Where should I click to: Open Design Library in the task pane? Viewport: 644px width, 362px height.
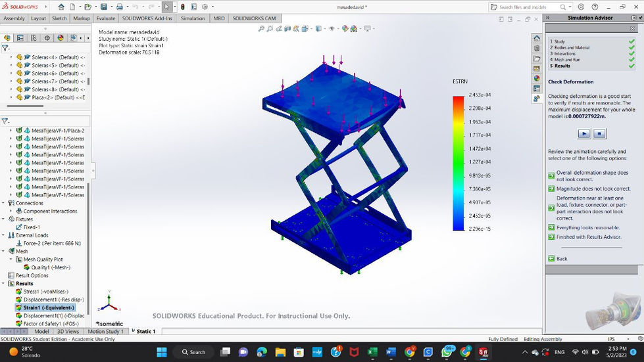pyautogui.click(x=537, y=48)
